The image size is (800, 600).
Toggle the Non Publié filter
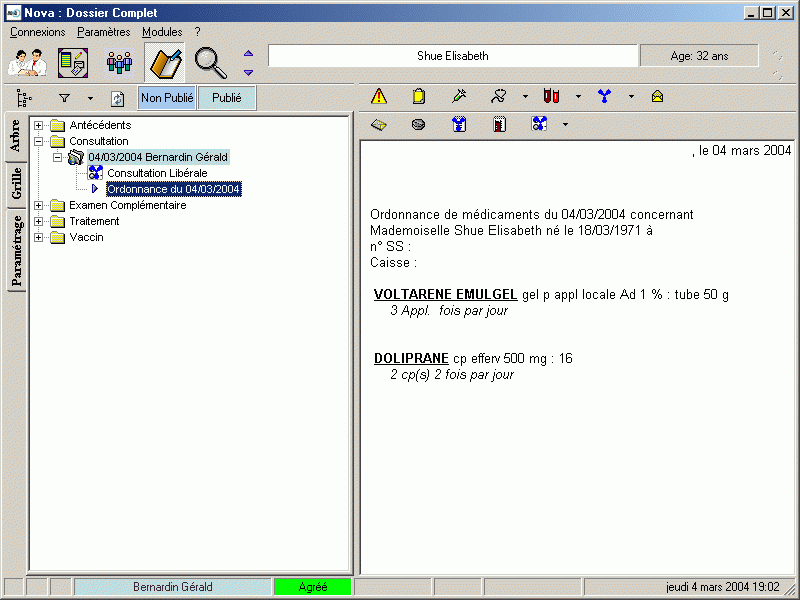tap(167, 98)
